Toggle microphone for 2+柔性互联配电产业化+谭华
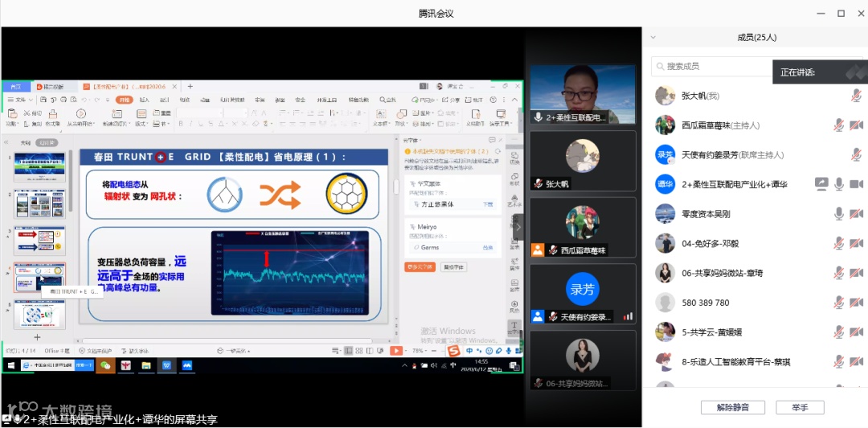Viewport: 868px width, 428px height. click(x=838, y=184)
